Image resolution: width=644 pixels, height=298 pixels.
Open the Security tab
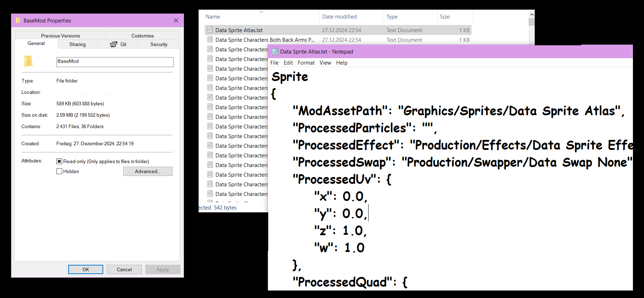coord(159,44)
